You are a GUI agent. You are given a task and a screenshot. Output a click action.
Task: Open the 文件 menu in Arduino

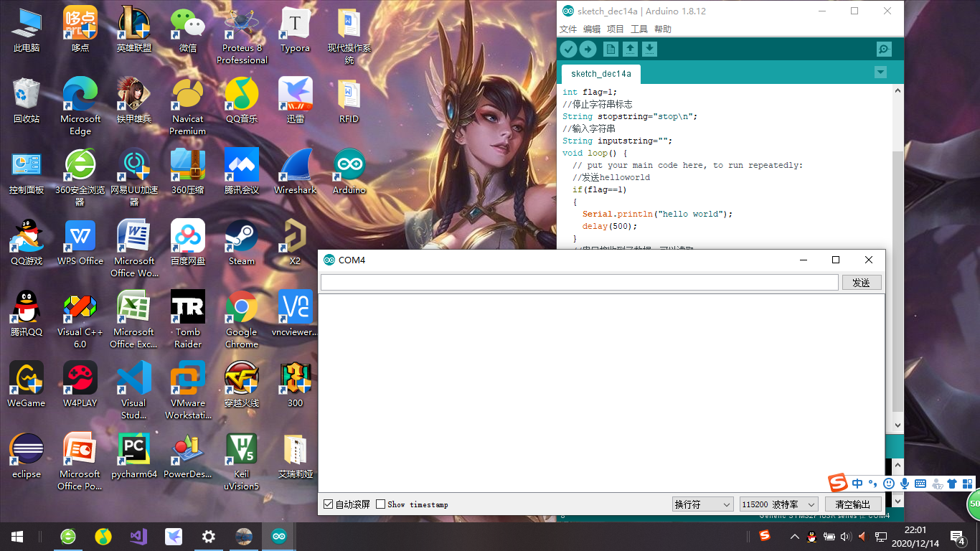(568, 29)
